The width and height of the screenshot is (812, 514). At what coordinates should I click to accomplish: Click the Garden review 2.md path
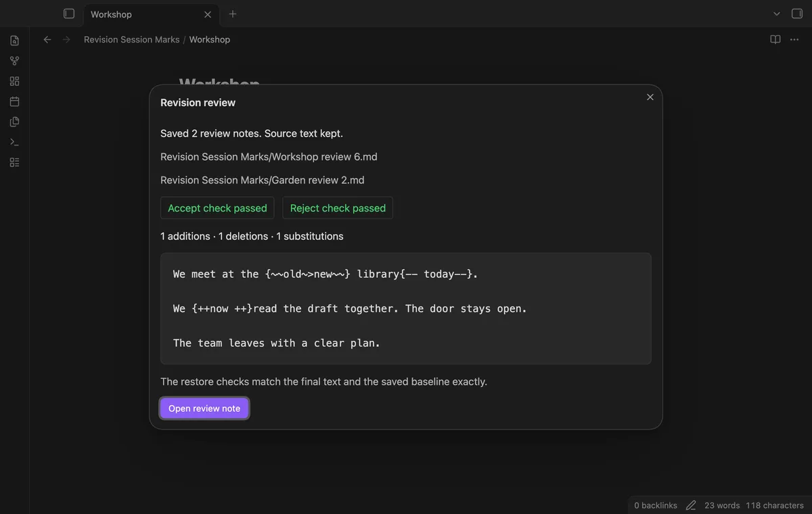tap(263, 180)
